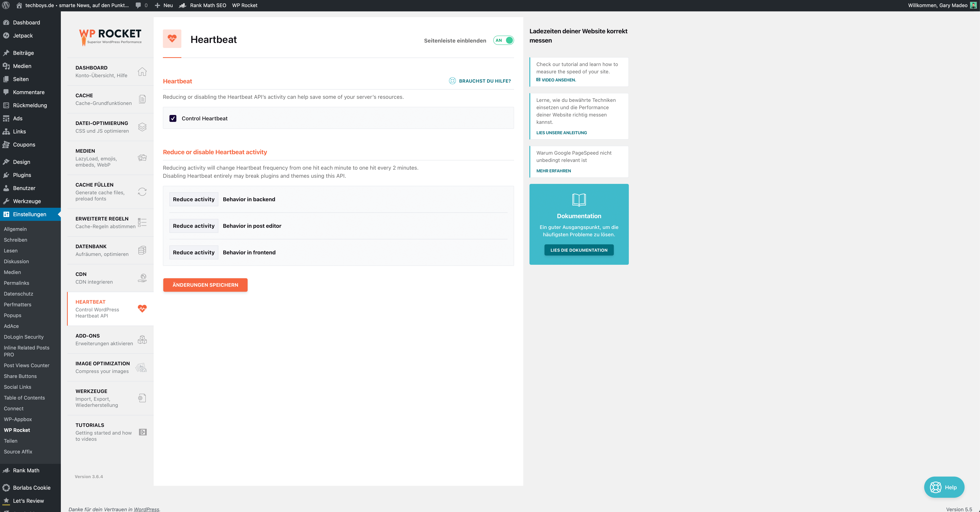Open WP Rocket Dashboard house icon
The image size is (980, 512).
[142, 71]
